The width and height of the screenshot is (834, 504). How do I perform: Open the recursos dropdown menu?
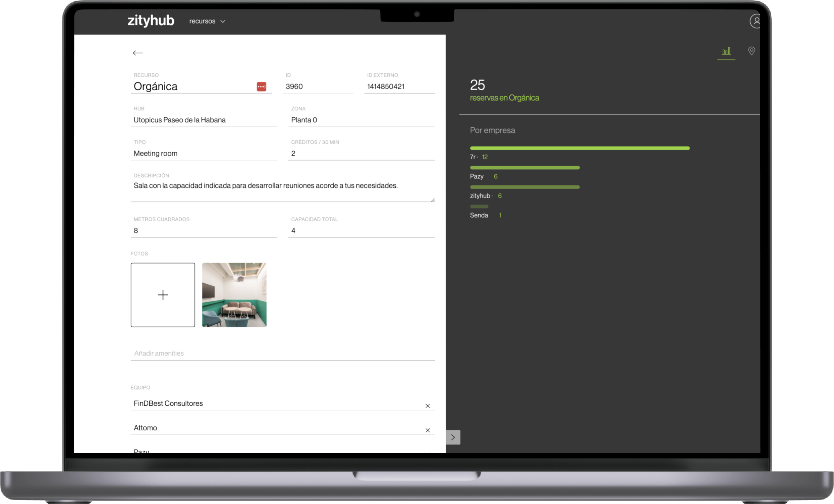coord(207,21)
